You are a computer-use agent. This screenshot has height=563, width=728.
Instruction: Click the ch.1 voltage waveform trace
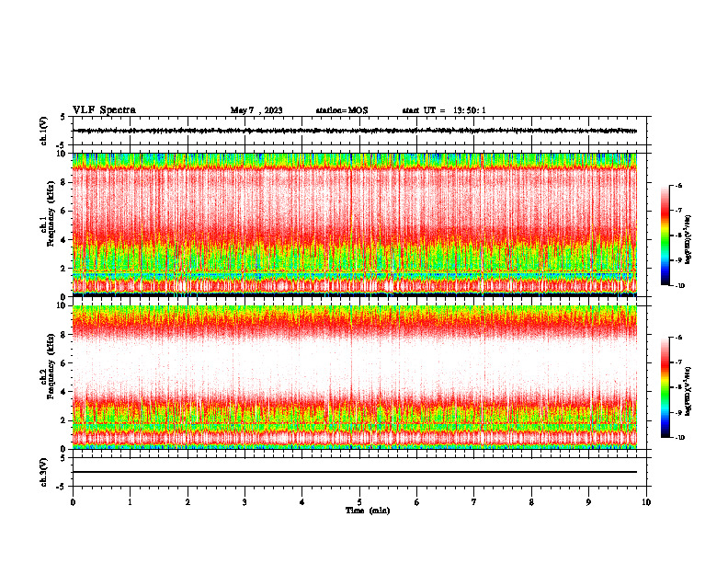355,131
